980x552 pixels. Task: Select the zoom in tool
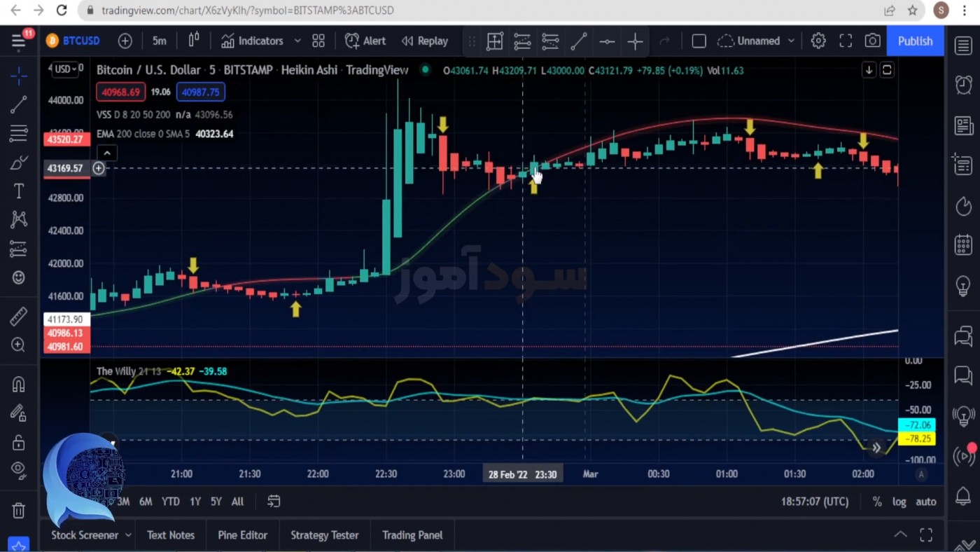[x=19, y=345]
